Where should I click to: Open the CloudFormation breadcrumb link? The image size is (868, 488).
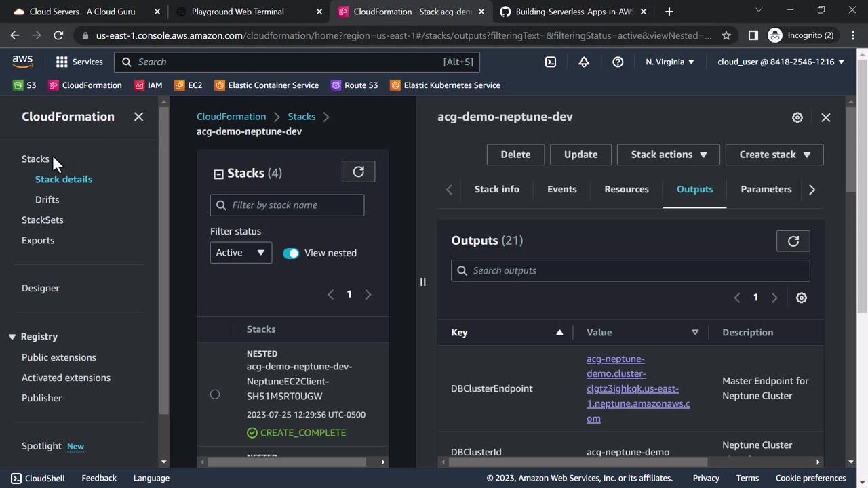[x=231, y=117]
